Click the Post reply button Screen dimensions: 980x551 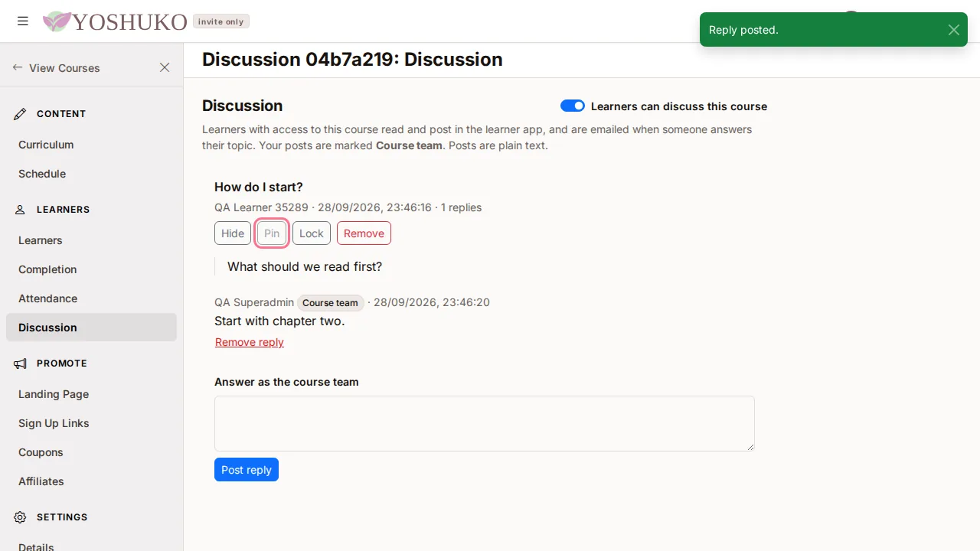[247, 470]
